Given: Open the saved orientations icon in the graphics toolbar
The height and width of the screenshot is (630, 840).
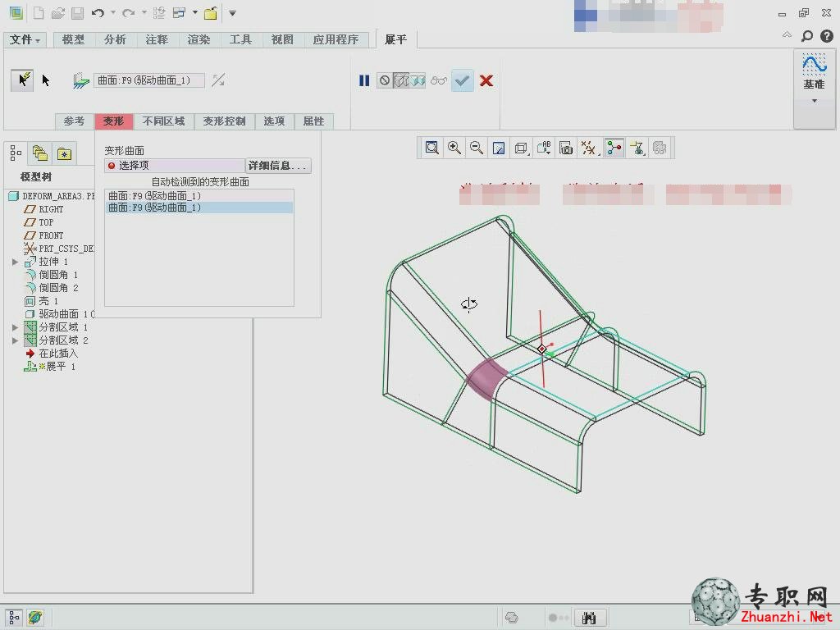Looking at the screenshot, I should pyautogui.click(x=544, y=148).
